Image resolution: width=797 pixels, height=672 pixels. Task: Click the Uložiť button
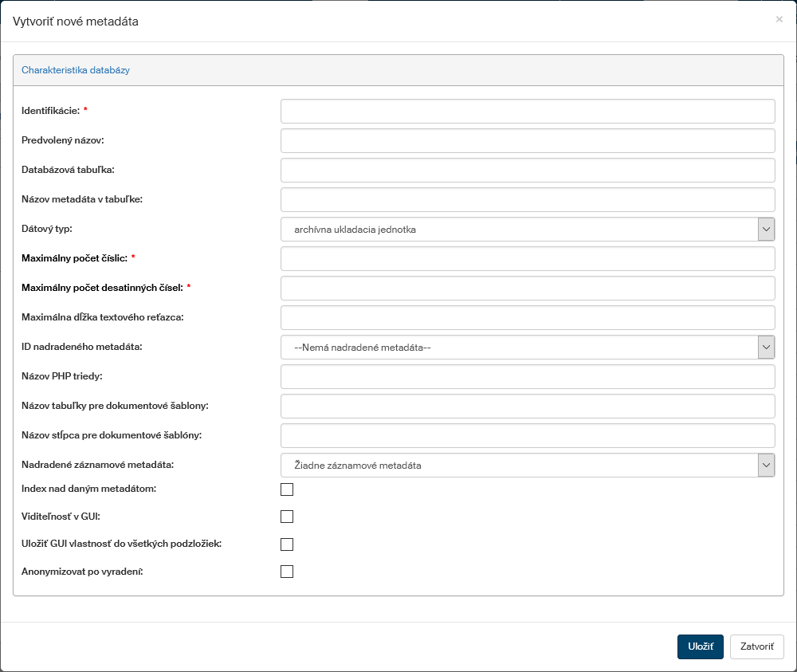pyautogui.click(x=700, y=646)
